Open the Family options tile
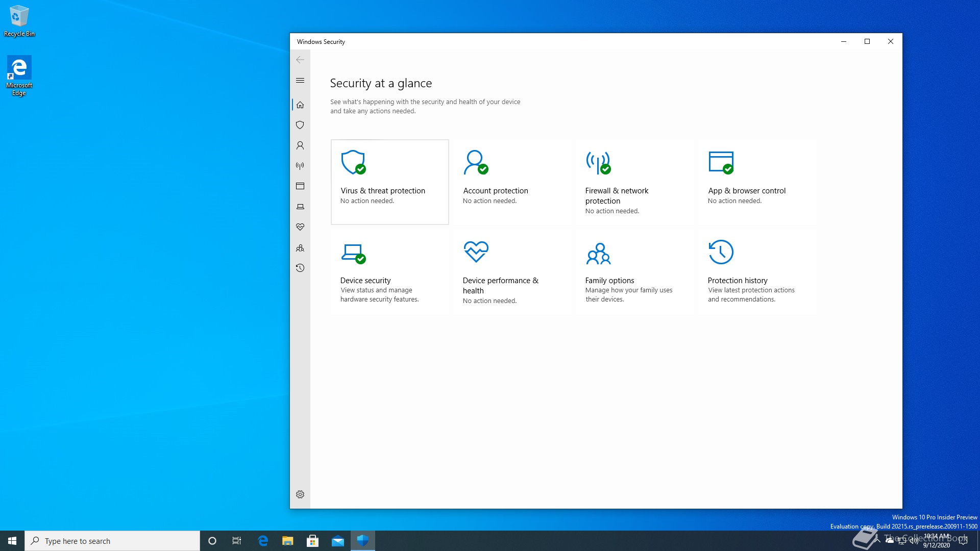The width and height of the screenshot is (980, 551). pos(635,271)
